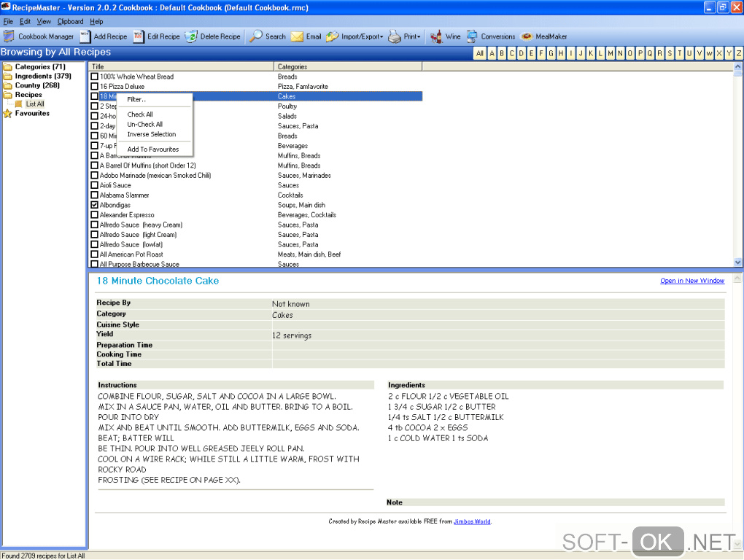Click the Favourites star icon

[x=7, y=113]
